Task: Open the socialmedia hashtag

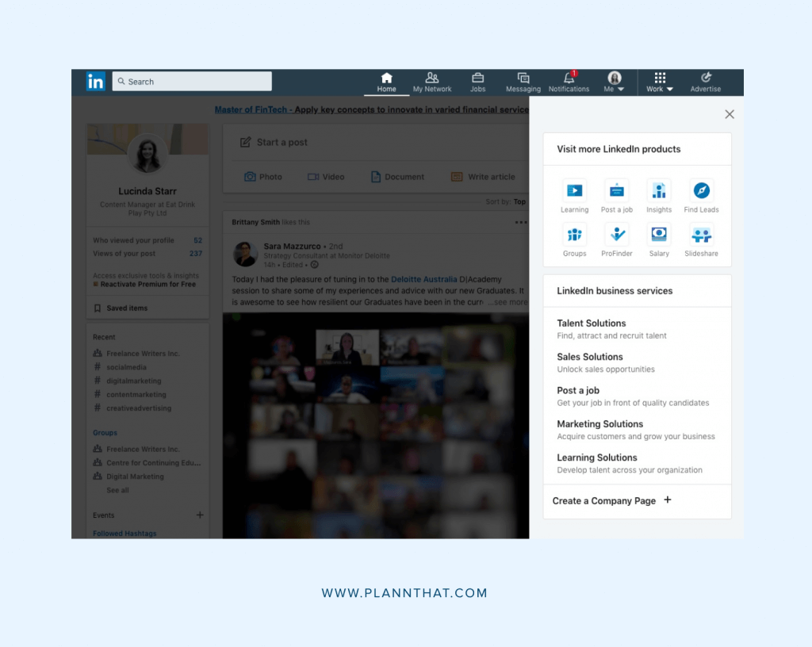Action: point(126,367)
